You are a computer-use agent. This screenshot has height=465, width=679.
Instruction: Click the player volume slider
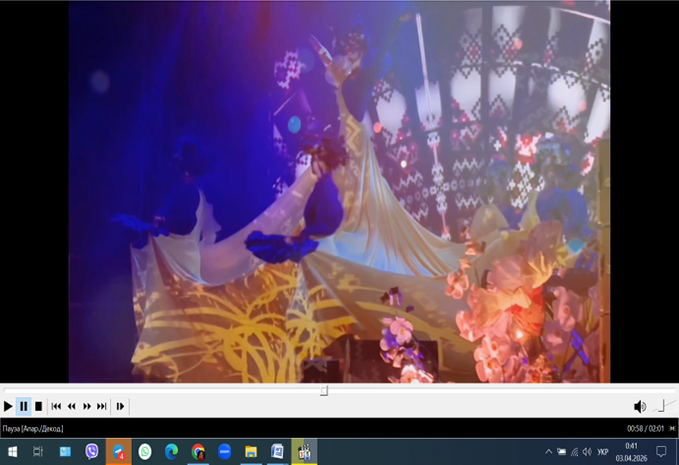pyautogui.click(x=662, y=406)
